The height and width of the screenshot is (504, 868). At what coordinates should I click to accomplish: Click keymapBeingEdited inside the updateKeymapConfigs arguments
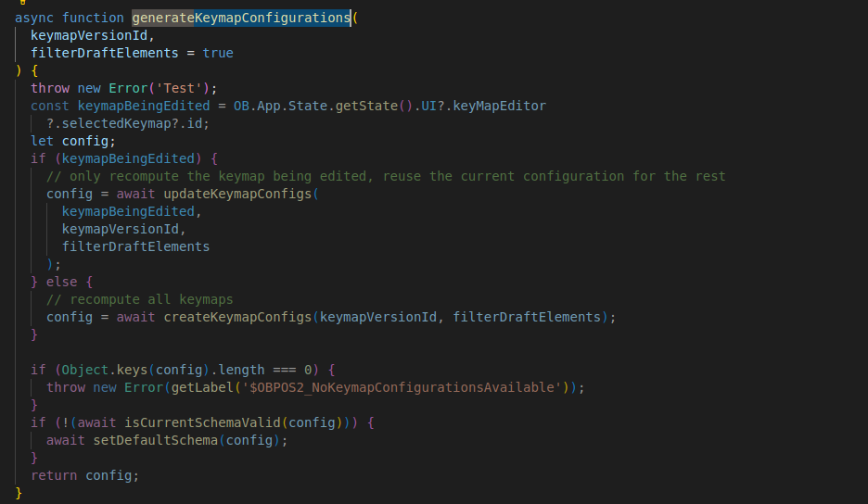click(x=128, y=212)
